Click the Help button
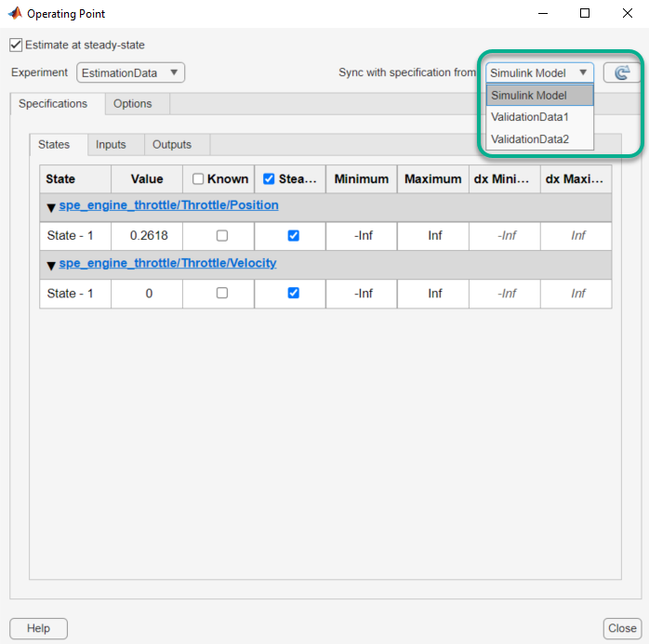 (x=38, y=628)
